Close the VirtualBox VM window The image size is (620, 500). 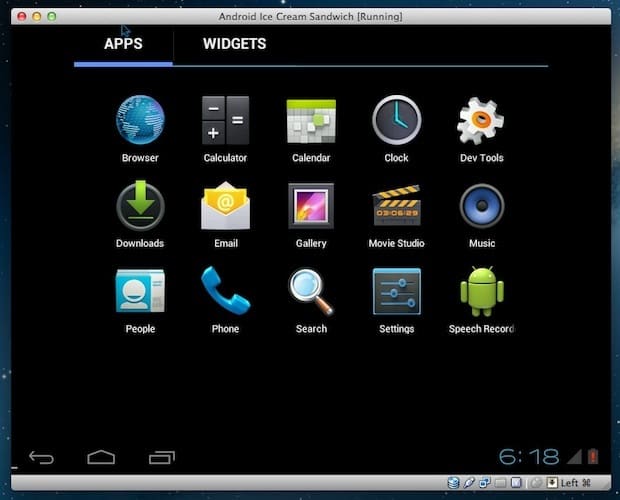22,16
